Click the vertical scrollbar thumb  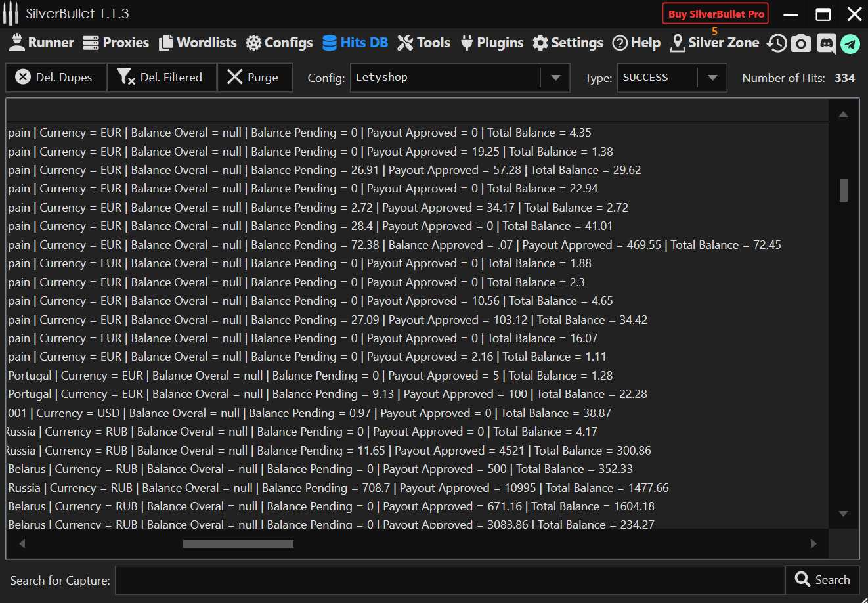click(844, 190)
